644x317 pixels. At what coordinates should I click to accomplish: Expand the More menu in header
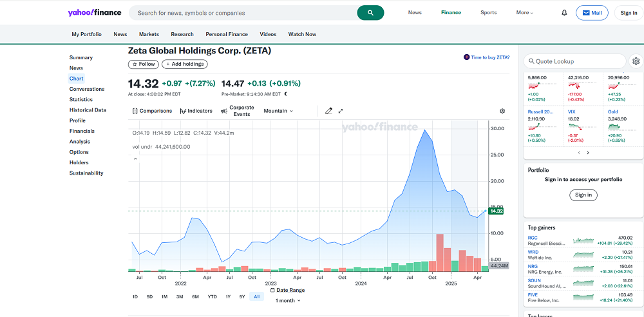click(x=524, y=13)
